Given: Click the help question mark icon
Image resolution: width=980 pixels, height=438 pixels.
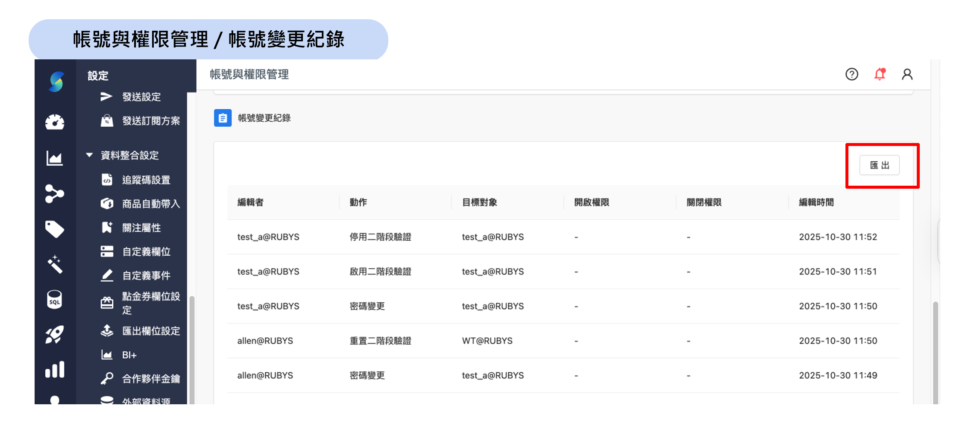Looking at the screenshot, I should (851, 74).
